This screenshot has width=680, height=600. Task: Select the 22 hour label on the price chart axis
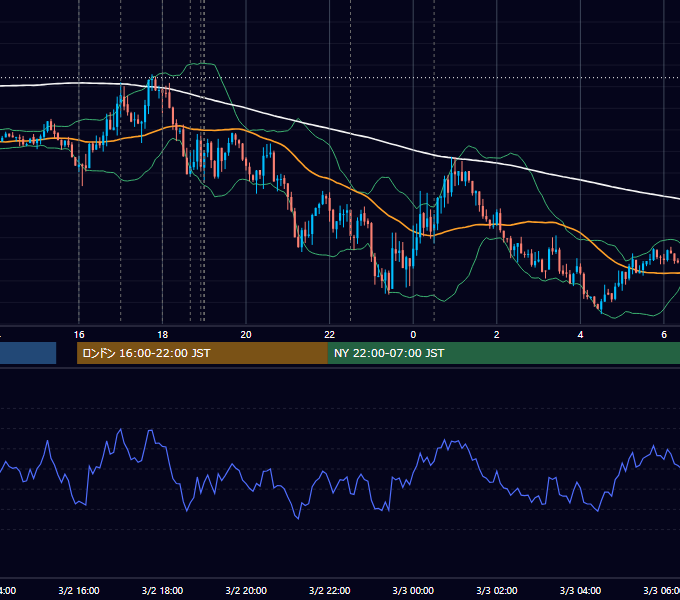click(330, 335)
